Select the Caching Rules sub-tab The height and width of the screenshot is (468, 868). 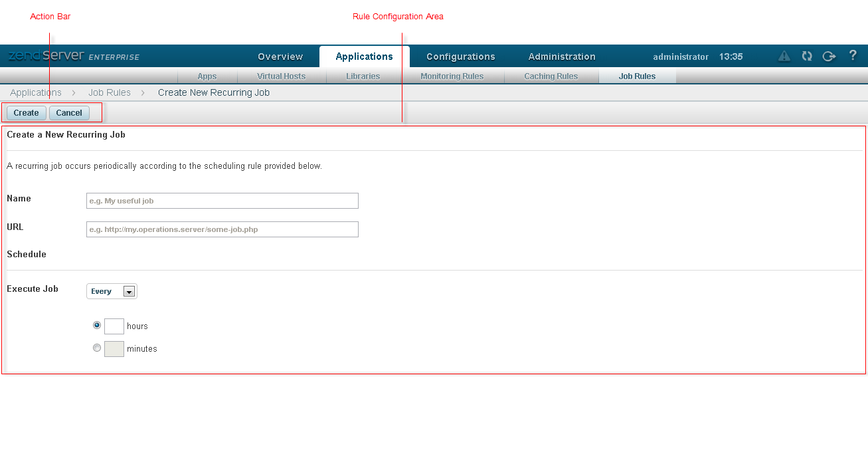(x=551, y=76)
